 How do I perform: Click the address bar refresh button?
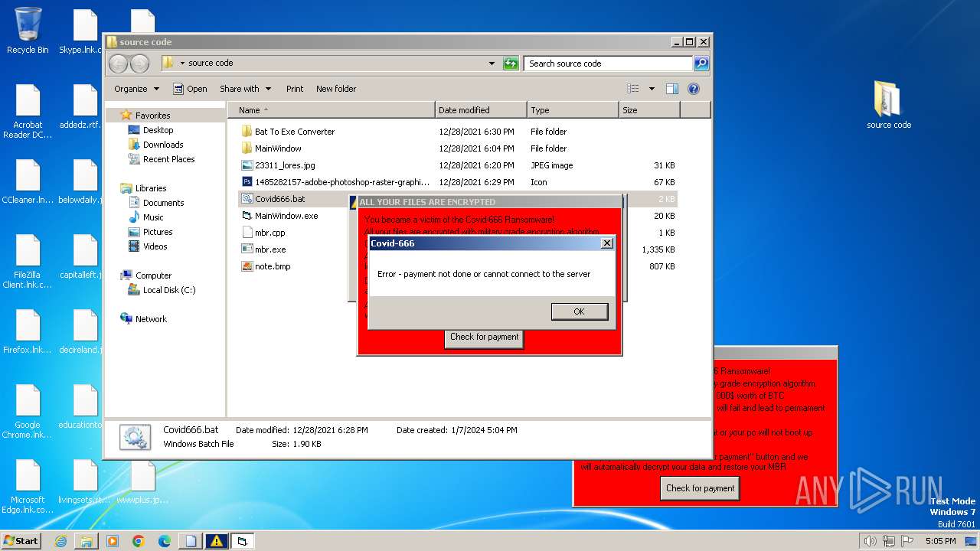pos(511,64)
